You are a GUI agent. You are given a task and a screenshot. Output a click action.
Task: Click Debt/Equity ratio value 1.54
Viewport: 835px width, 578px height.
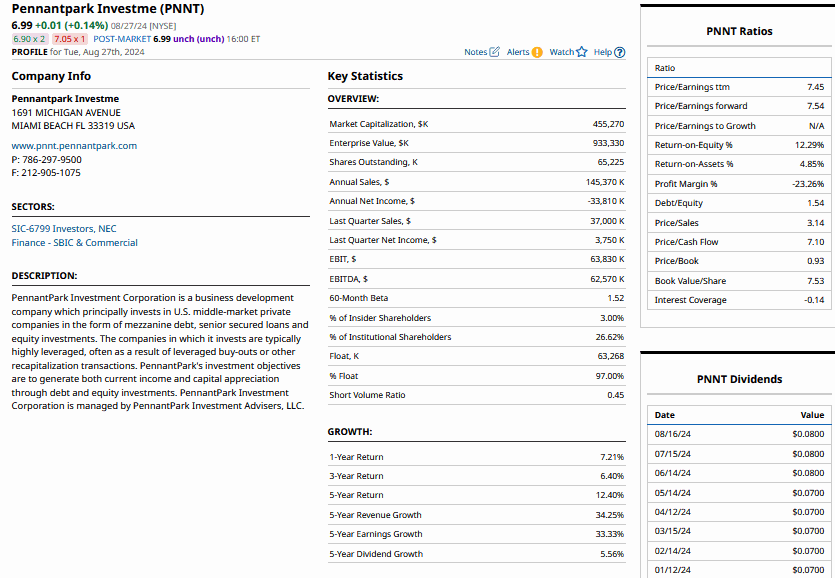(x=815, y=203)
